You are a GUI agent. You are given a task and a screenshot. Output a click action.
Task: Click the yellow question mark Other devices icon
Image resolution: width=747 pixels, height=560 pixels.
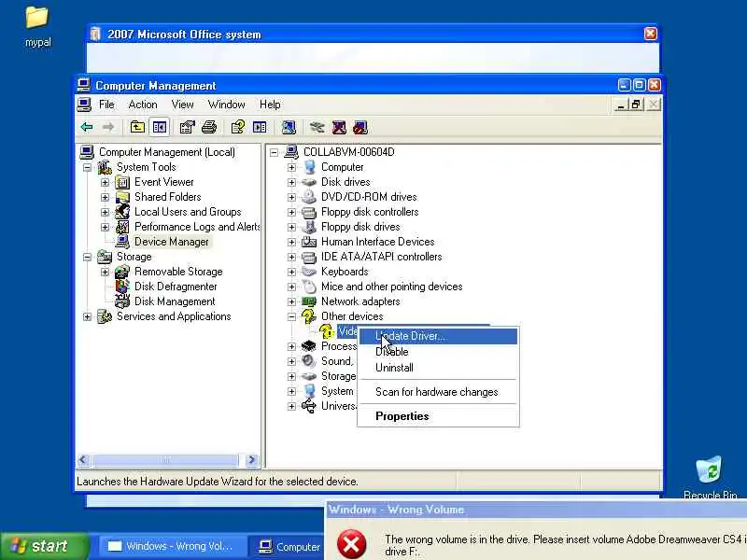coord(309,316)
